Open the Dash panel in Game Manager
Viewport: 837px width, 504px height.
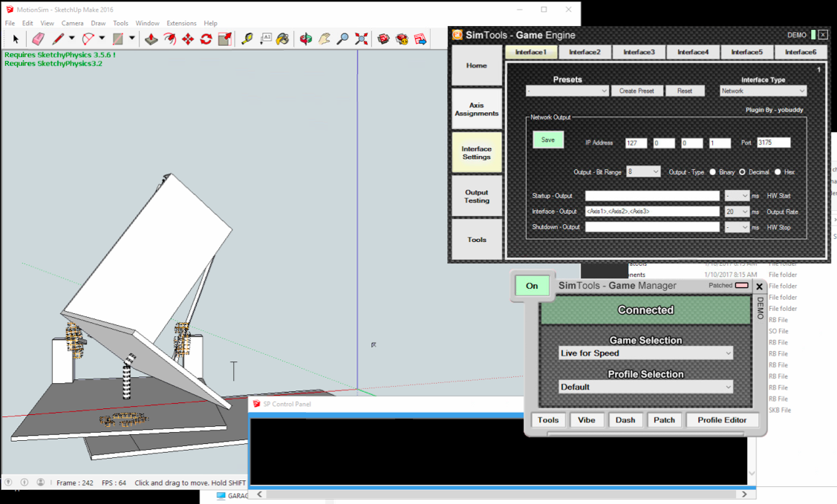click(x=625, y=420)
